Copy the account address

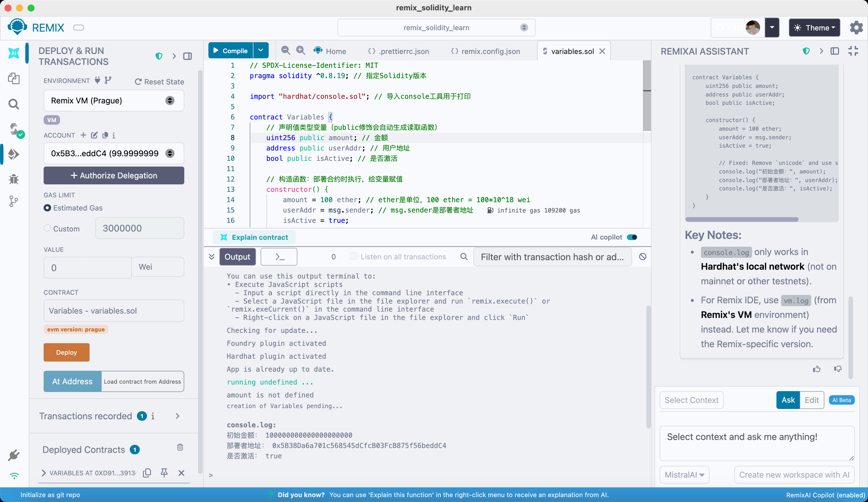105,135
